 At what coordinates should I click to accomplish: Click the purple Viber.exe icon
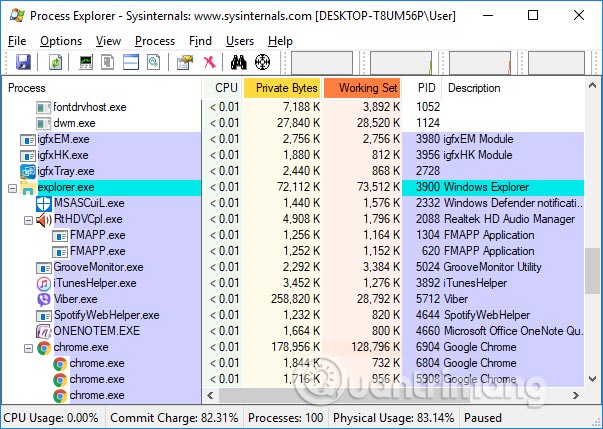coord(44,300)
